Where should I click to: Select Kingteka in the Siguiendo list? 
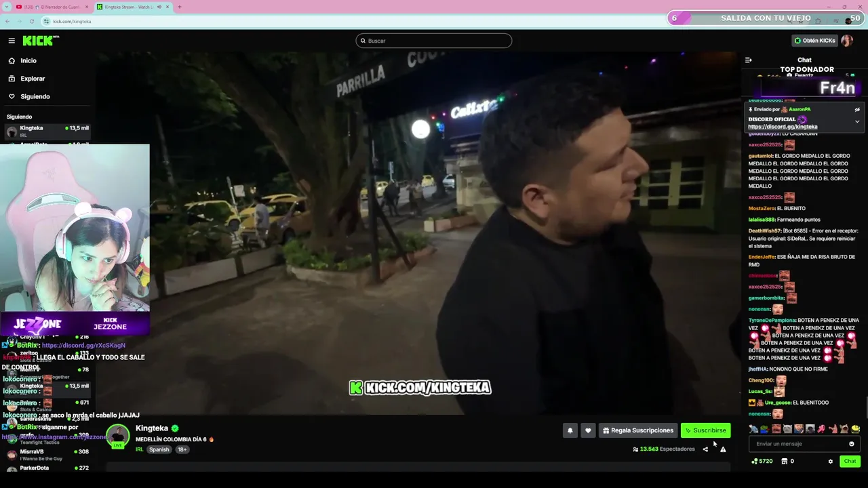pyautogui.click(x=47, y=131)
